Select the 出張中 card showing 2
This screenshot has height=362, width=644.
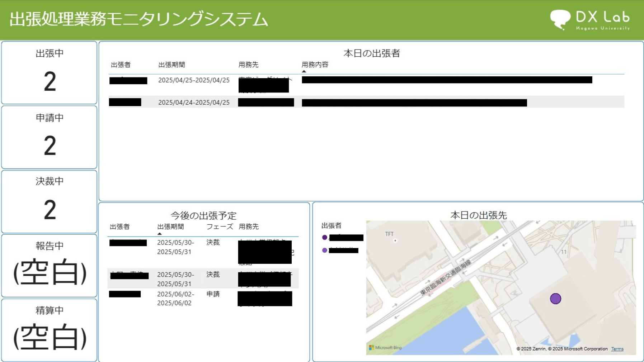(49, 73)
